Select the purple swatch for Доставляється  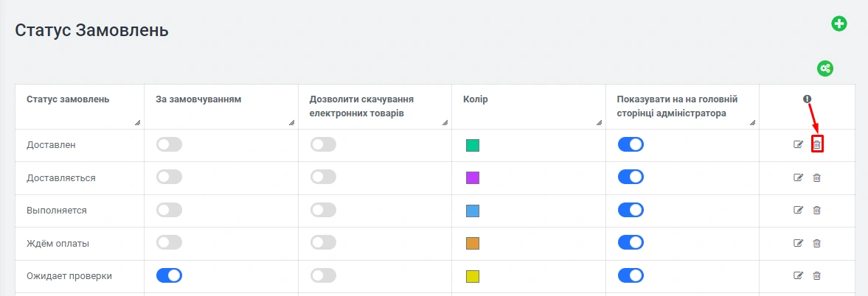(x=473, y=178)
